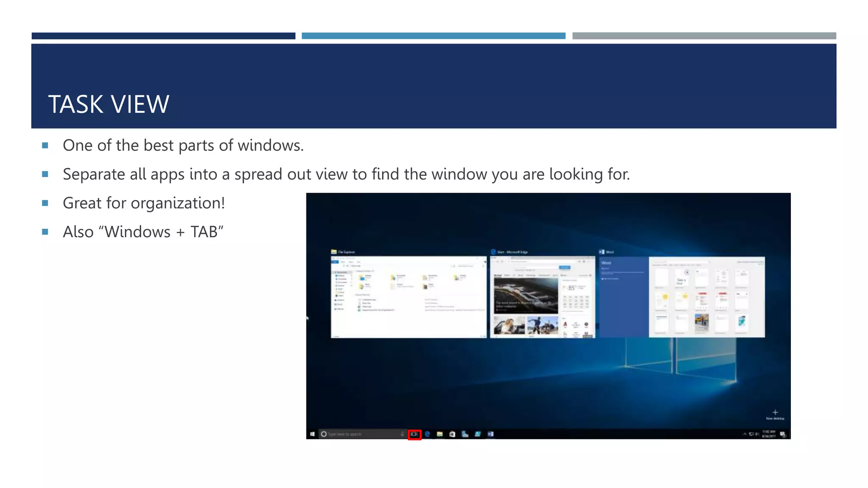
Task: Click the Task View taskbar icon
Action: pyautogui.click(x=414, y=434)
